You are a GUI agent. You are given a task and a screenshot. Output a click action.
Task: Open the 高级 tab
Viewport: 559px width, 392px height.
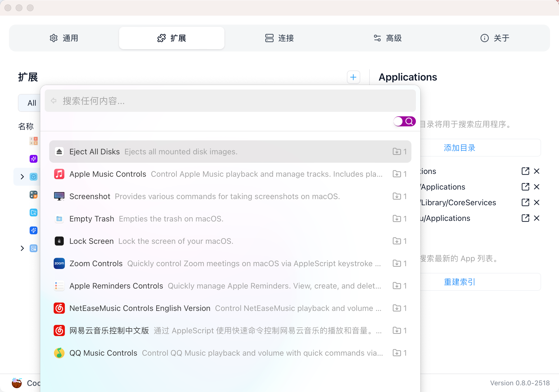[x=387, y=38]
